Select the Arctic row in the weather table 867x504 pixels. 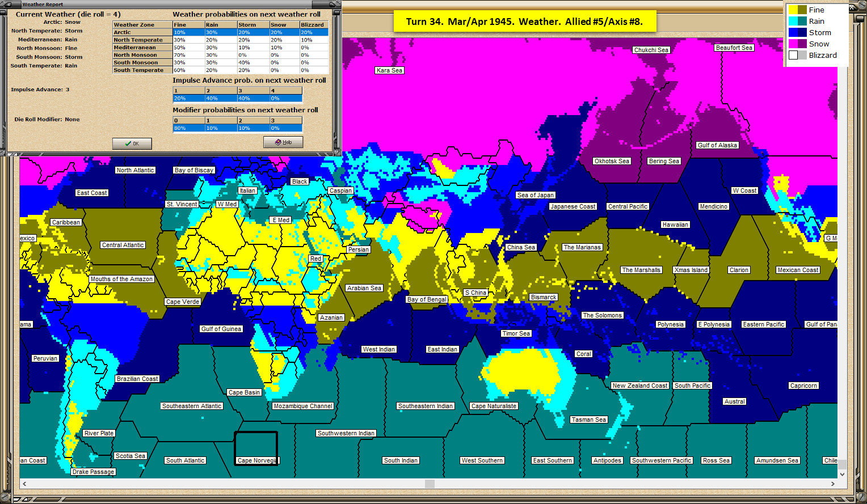click(x=221, y=32)
